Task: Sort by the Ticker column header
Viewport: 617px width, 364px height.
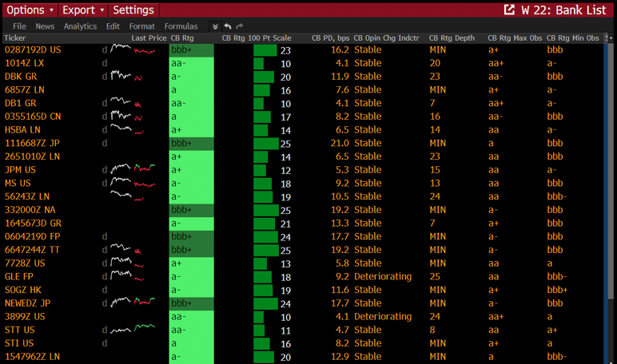Action: 15,38
